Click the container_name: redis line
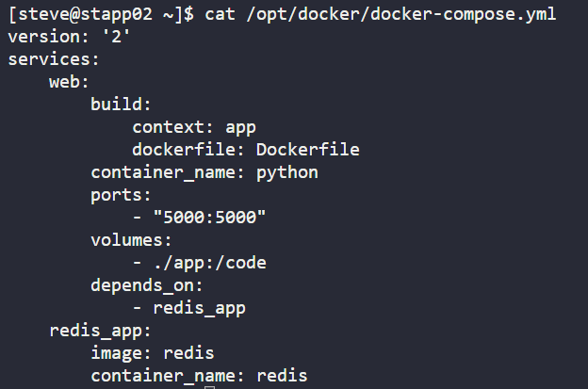The height and width of the screenshot is (389, 588). point(199,376)
